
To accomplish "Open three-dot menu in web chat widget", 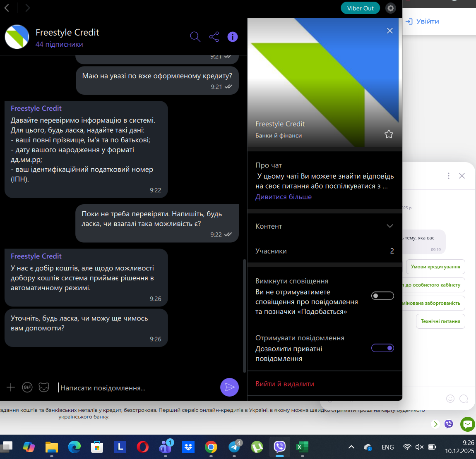I will tap(449, 176).
